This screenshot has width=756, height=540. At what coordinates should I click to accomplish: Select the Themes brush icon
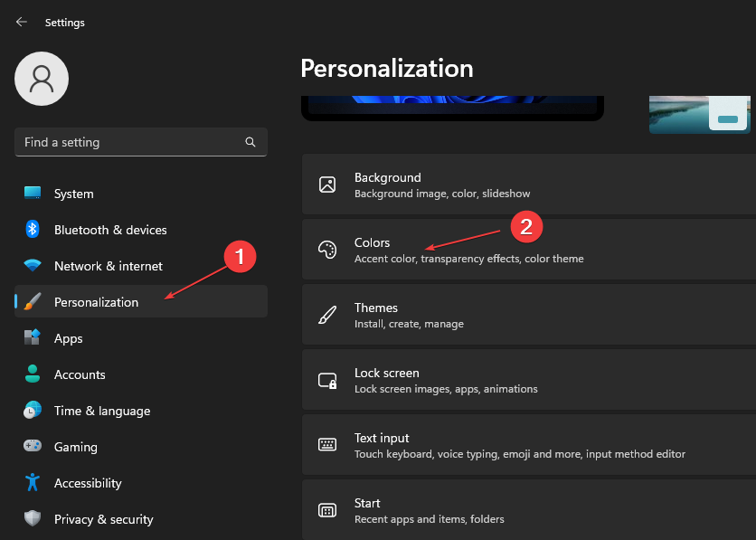327,315
